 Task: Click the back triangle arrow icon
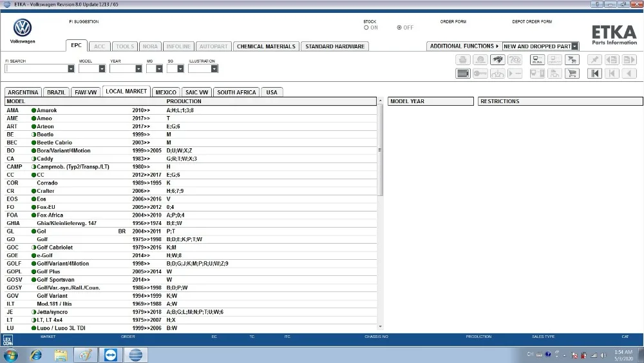[x=629, y=74]
